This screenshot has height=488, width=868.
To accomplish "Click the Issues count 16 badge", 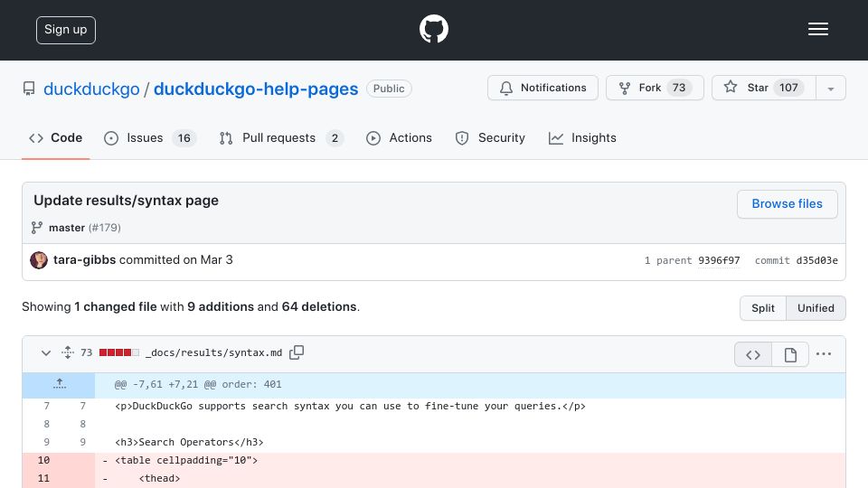I will 184,138.
